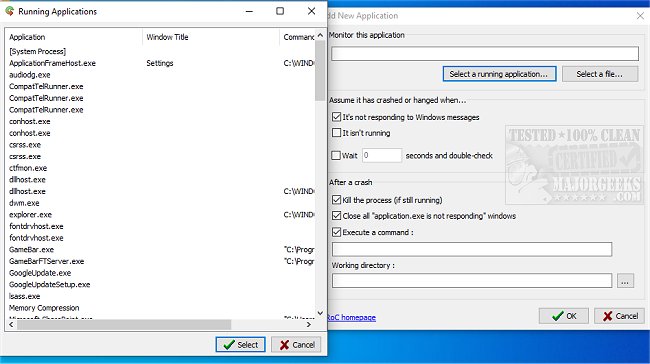The image size is (650, 364).
Task: Maximize the Running Applications window
Action: click(280, 11)
